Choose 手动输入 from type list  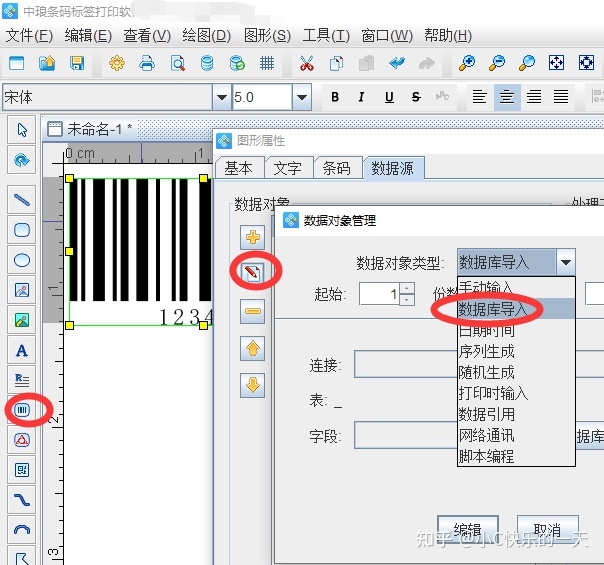[516, 287]
